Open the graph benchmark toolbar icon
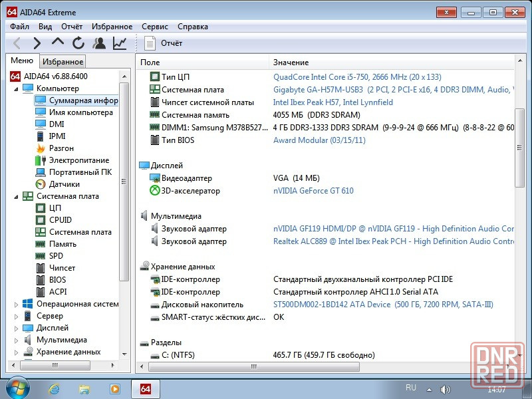Image resolution: width=532 pixels, height=399 pixels. [x=120, y=43]
